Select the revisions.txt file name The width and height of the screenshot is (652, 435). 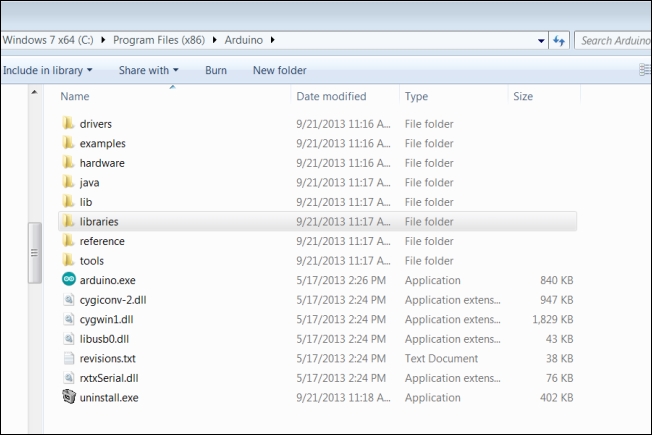click(108, 358)
